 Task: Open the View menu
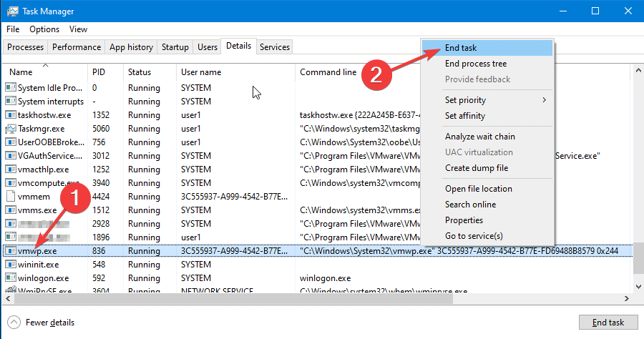pyautogui.click(x=78, y=29)
